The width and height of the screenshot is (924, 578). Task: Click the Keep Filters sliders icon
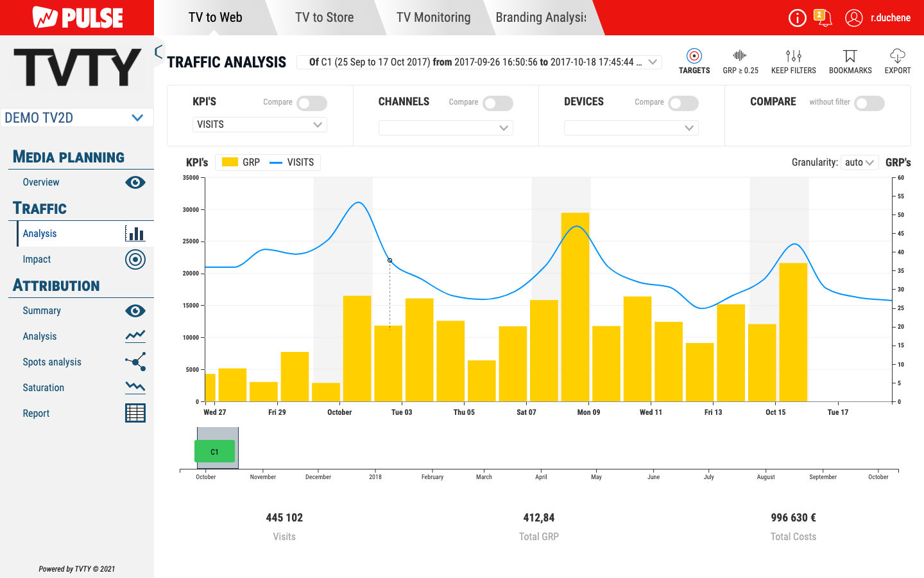click(793, 56)
